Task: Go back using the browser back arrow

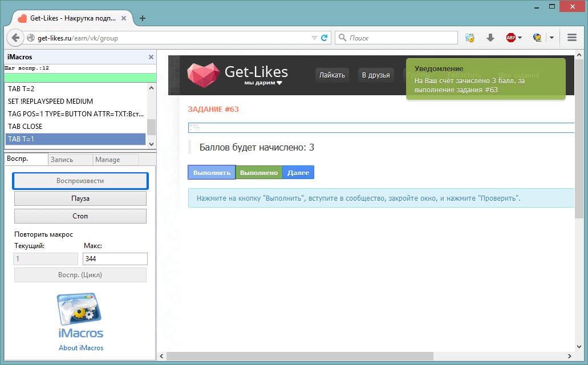Action: [x=15, y=38]
